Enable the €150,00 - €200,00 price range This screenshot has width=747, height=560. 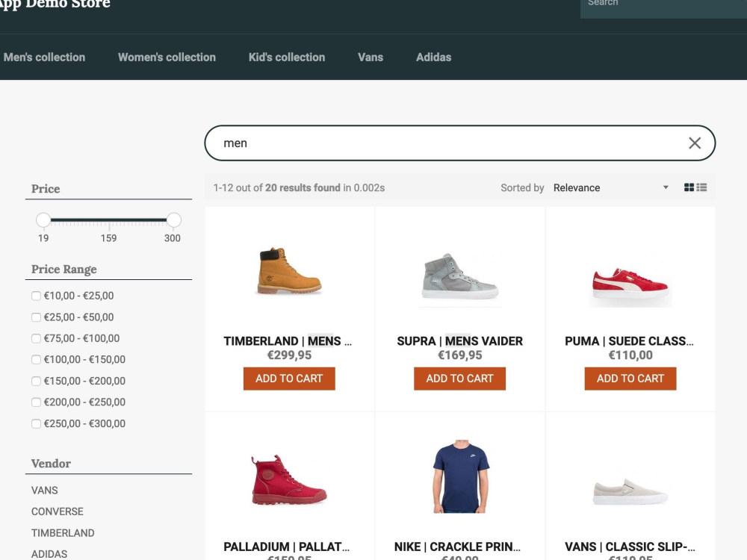(x=36, y=381)
